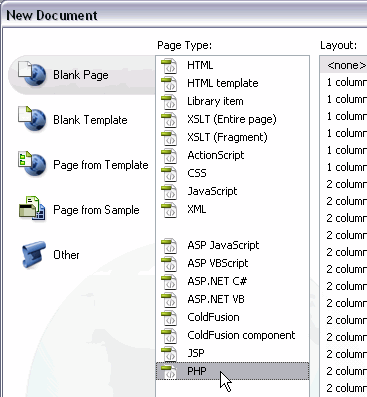Viewport: 367px width, 397px height.
Task: Click the Page from Template icon
Action: [x=32, y=163]
